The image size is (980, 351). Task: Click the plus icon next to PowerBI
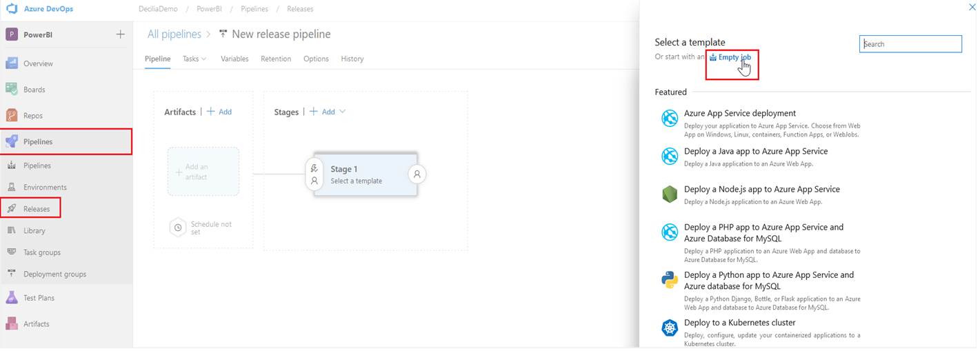(120, 34)
